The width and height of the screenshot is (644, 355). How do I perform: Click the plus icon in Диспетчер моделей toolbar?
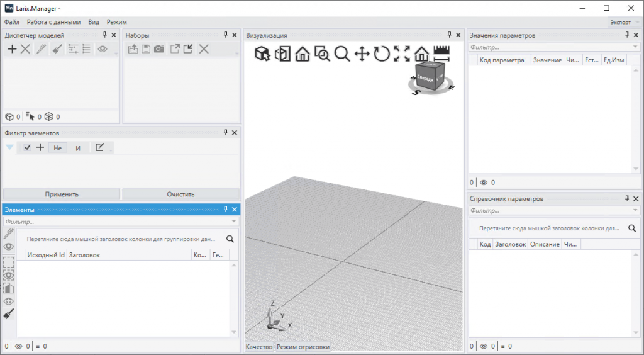point(12,49)
